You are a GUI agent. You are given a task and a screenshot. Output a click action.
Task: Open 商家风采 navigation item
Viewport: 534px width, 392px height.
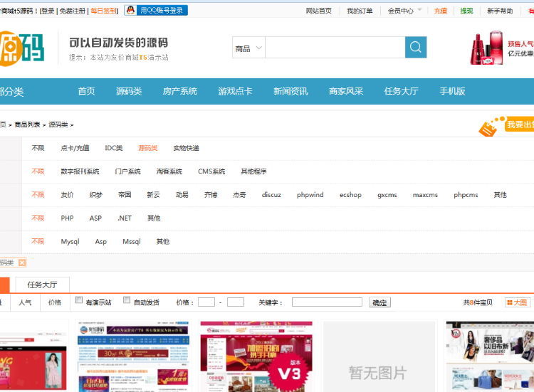tap(346, 91)
